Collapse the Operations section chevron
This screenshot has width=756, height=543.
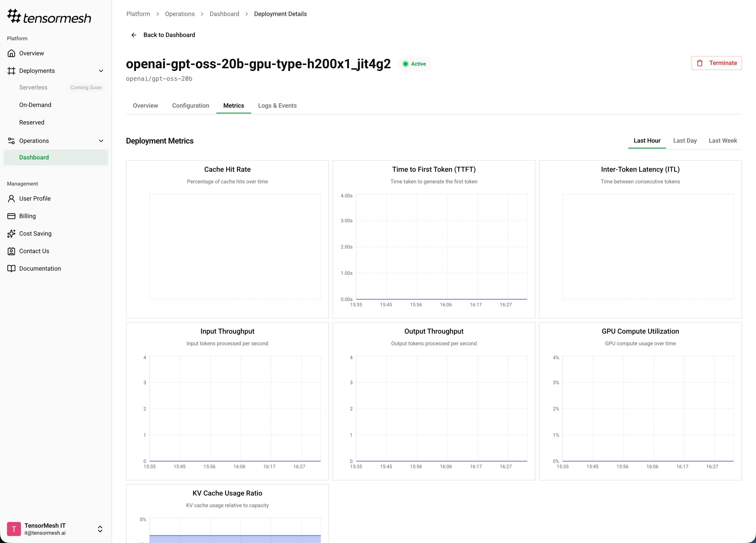pos(101,141)
